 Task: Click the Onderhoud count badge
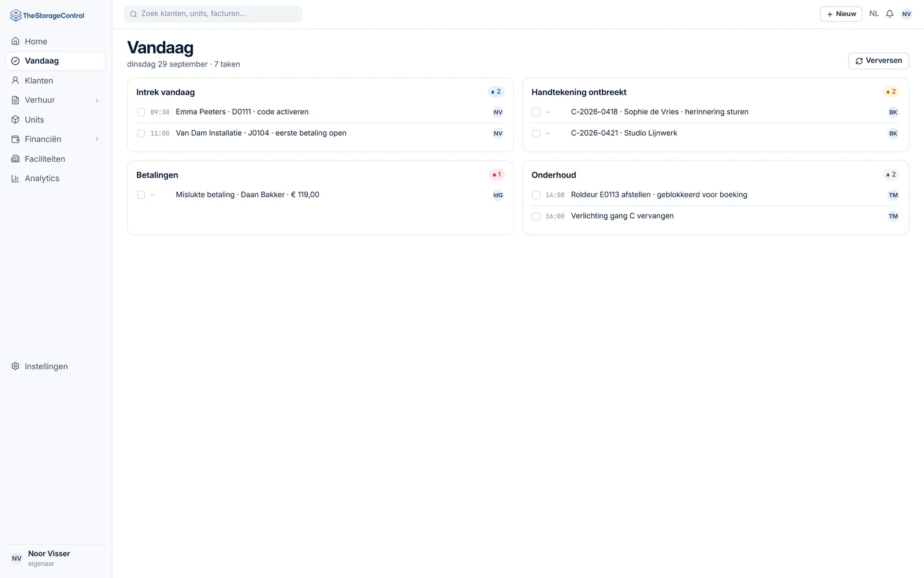[891, 175]
